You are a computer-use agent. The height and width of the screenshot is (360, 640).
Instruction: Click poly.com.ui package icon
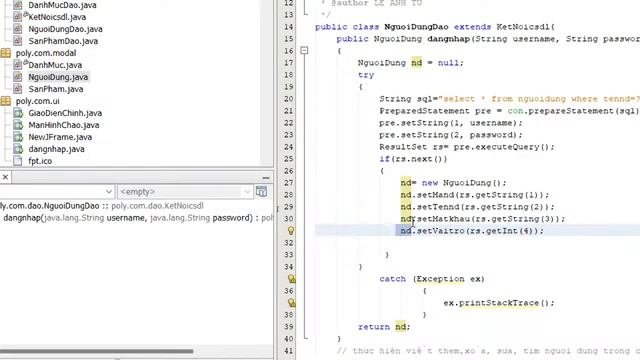point(6,101)
